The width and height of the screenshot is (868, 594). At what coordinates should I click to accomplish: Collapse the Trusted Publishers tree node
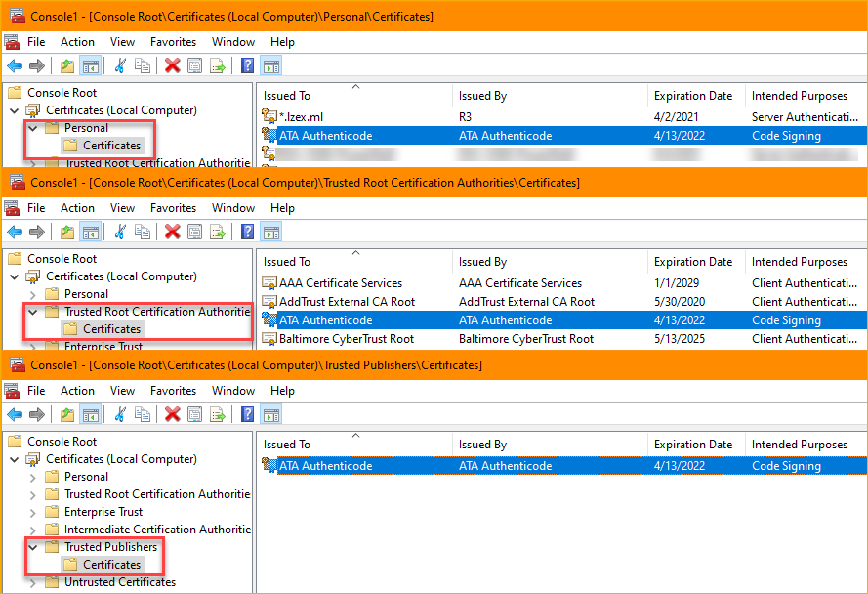[x=33, y=547]
